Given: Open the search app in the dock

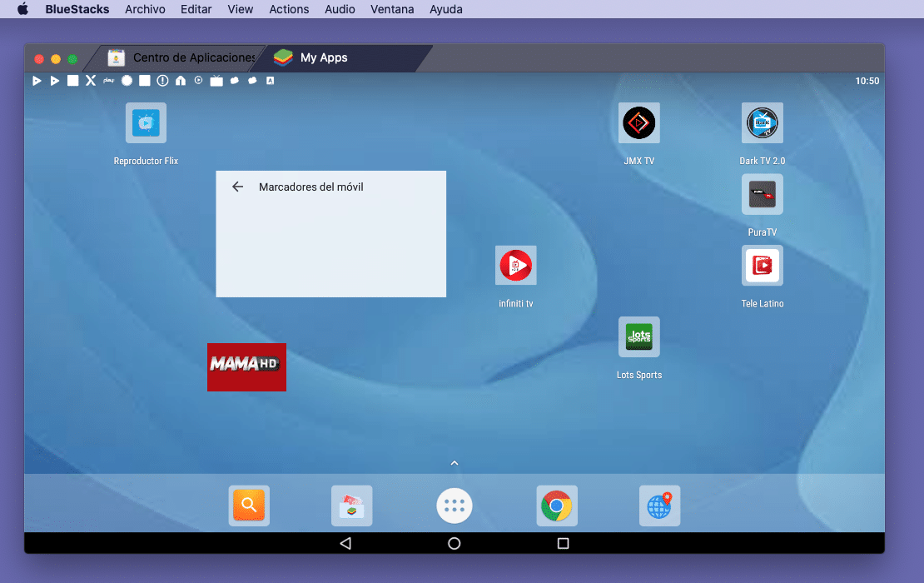Looking at the screenshot, I should point(249,505).
